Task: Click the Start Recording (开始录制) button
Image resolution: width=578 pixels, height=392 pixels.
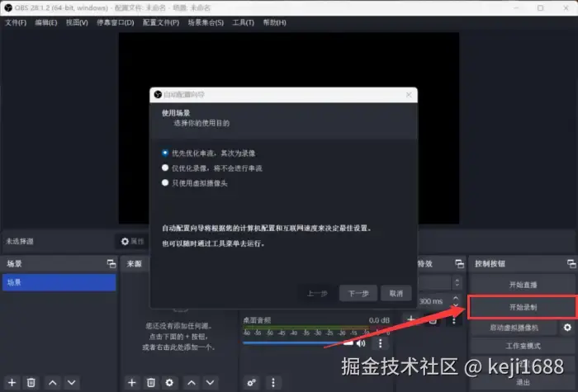Action: (523, 307)
